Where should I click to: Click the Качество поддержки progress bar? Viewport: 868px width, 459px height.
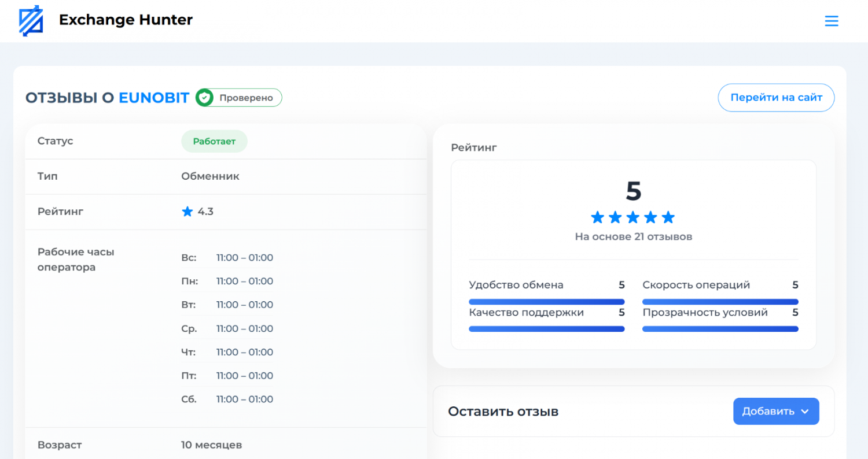pos(546,329)
